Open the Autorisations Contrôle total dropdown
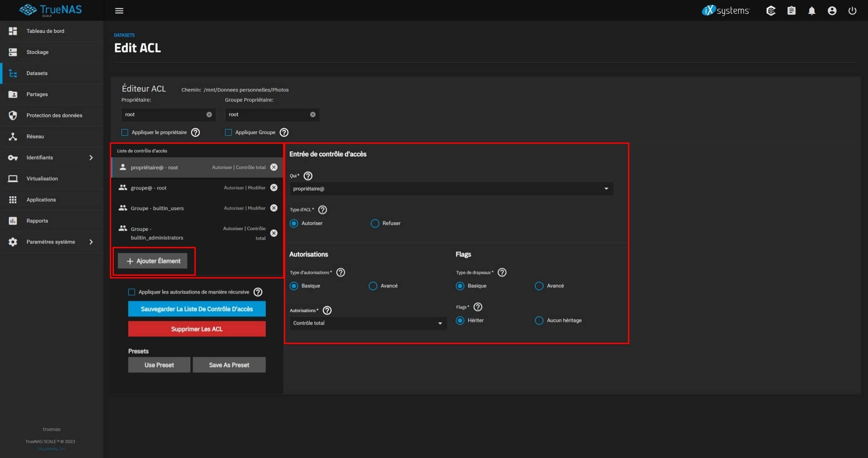Screen dimensions: 868x458 tap(368, 323)
